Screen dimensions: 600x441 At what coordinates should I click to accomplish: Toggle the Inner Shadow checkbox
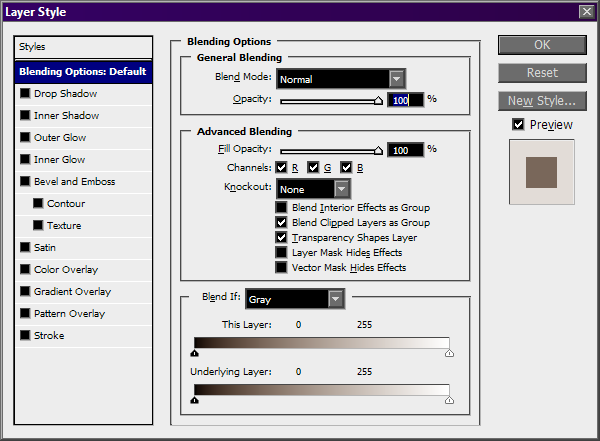tap(26, 116)
